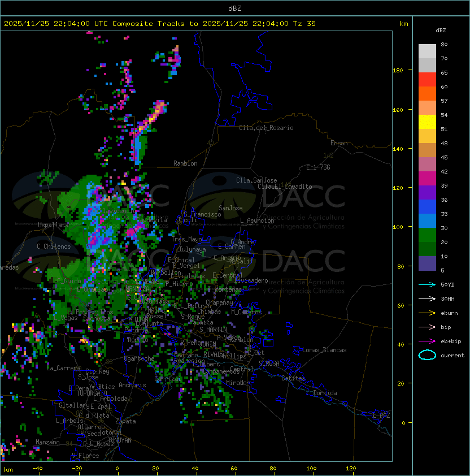The image size is (470, 476).
Task: Click the 'Lomas_Blancas' map label
Action: coord(324,350)
